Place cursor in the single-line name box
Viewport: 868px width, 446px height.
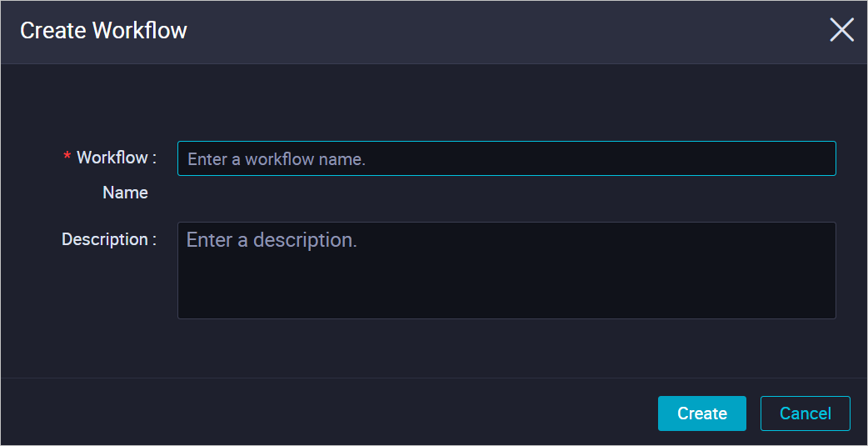[506, 158]
